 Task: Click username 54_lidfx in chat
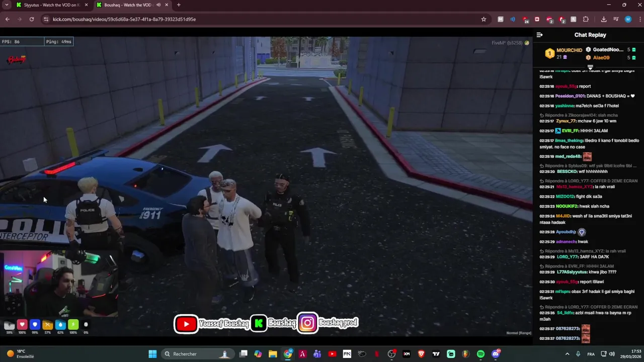pos(565,313)
